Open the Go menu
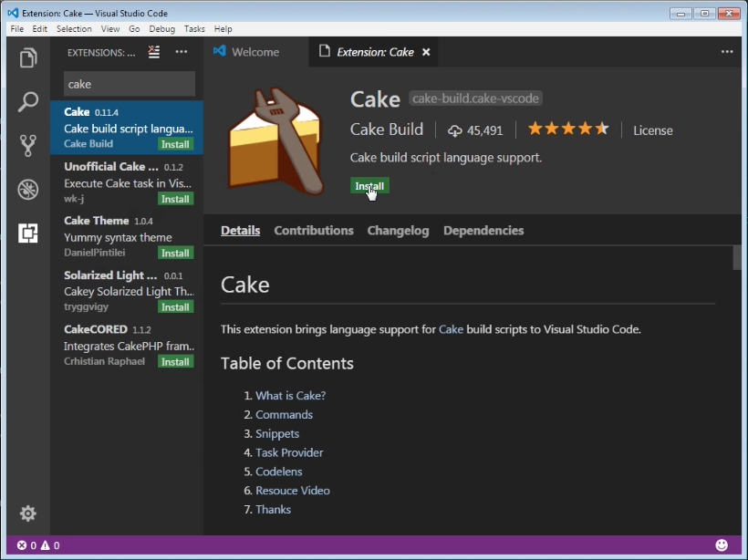748x560 pixels. point(134,28)
